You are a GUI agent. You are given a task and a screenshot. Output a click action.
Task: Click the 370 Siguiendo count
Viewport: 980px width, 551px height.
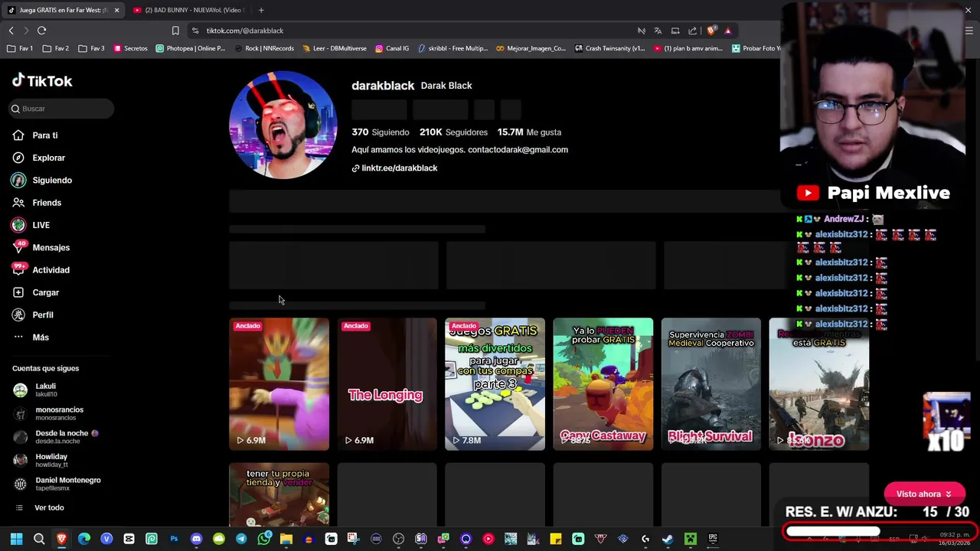coord(381,132)
